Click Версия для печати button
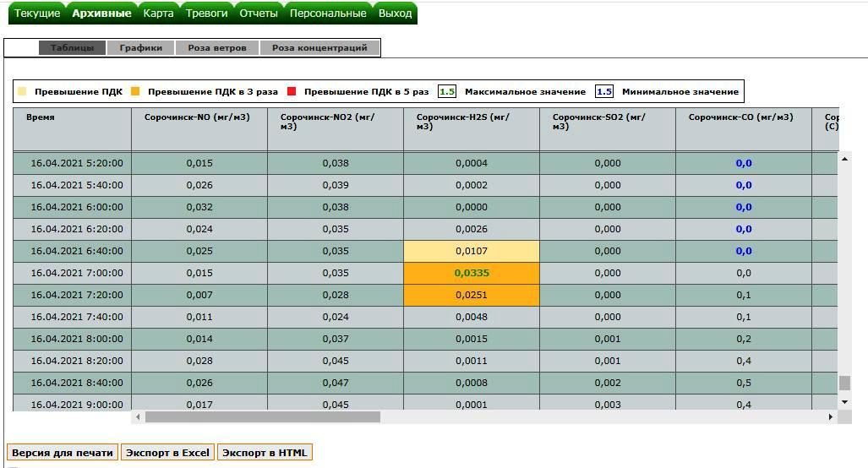This screenshot has height=468, width=868. (x=62, y=453)
